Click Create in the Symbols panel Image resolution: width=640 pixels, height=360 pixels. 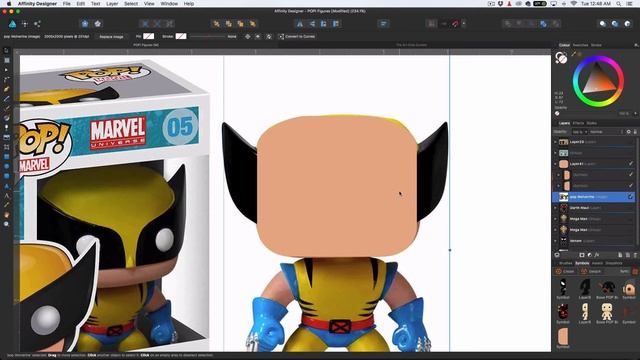pyautogui.click(x=565, y=271)
